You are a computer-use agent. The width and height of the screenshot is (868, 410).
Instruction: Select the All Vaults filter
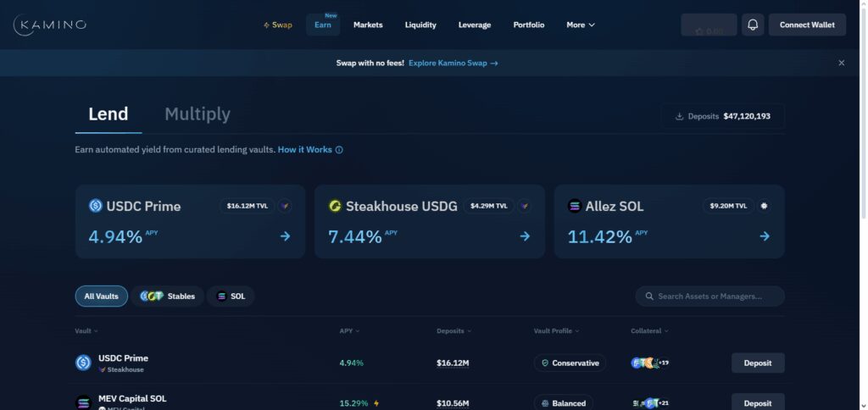coord(102,296)
